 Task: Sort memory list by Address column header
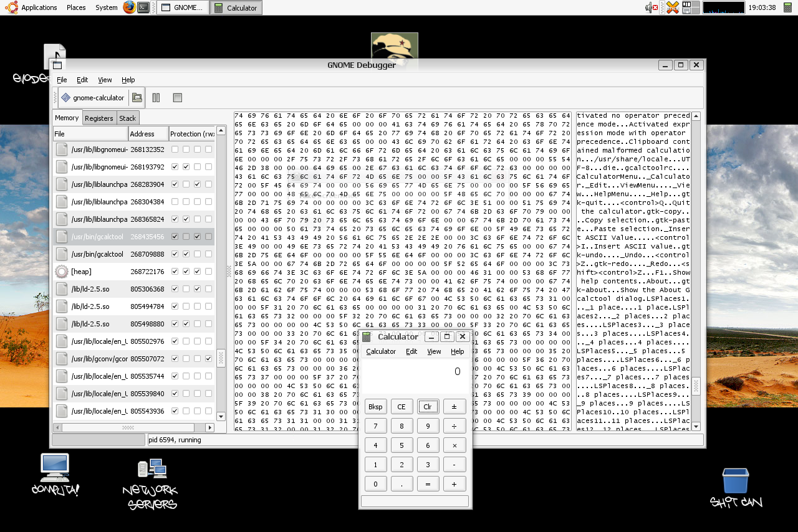(148, 134)
